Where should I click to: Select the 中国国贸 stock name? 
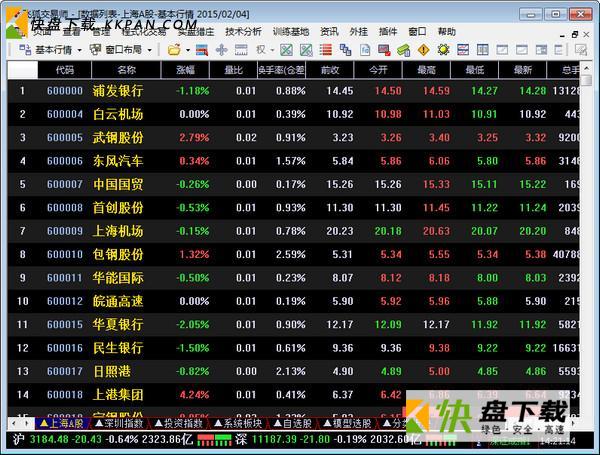tap(118, 184)
